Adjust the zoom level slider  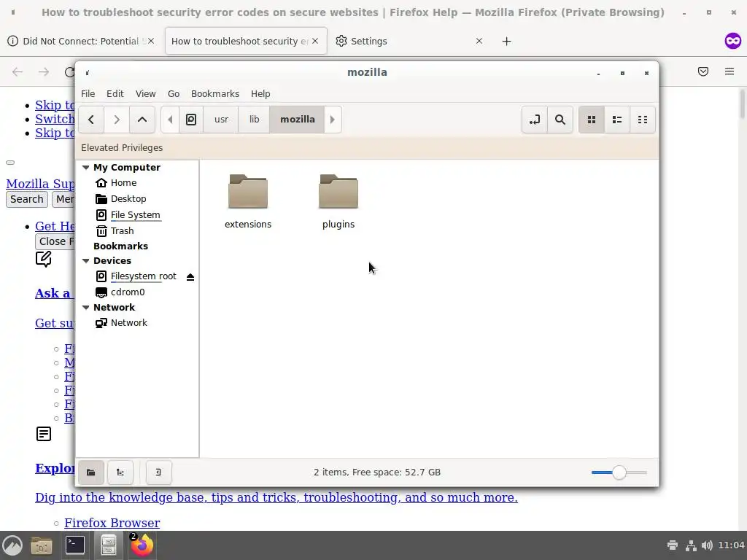pyautogui.click(x=619, y=472)
